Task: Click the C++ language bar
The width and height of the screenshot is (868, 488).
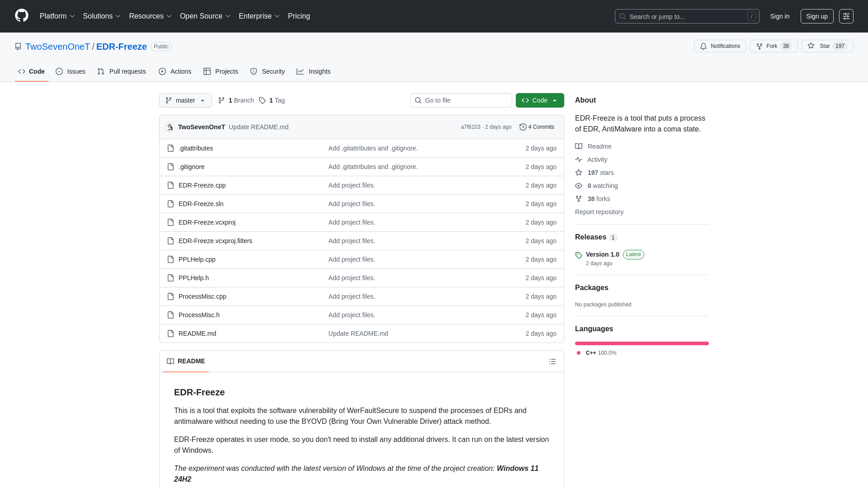Action: point(642,343)
